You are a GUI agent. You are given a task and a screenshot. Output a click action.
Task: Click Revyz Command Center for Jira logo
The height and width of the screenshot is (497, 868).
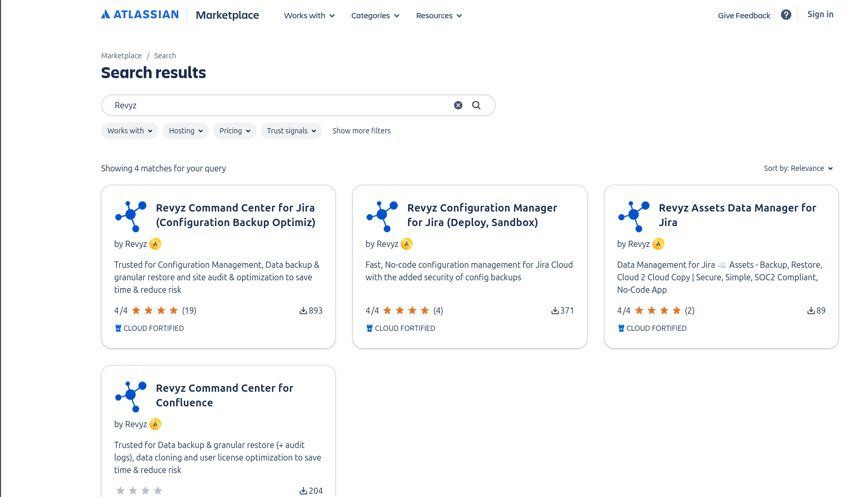pos(131,216)
